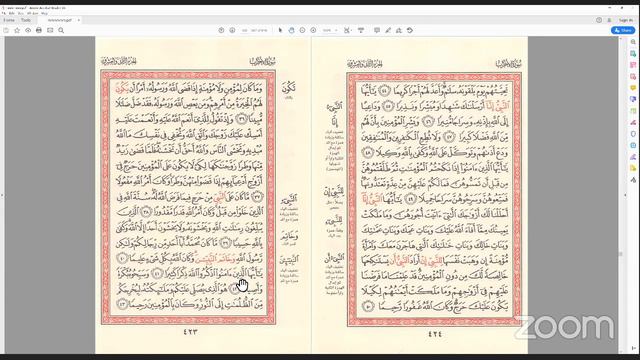Viewport: 640px width, 360px height.
Task: Star this file as a favorite
Action: click(x=17, y=30)
